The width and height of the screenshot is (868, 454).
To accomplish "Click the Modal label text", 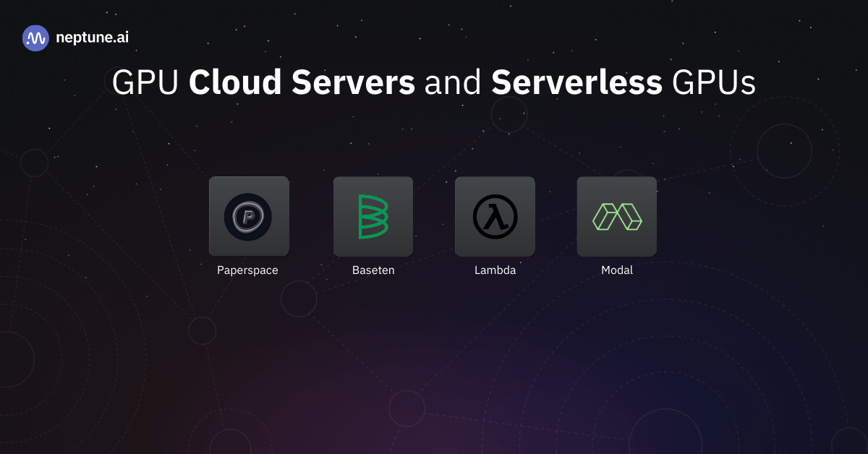I will click(x=616, y=270).
